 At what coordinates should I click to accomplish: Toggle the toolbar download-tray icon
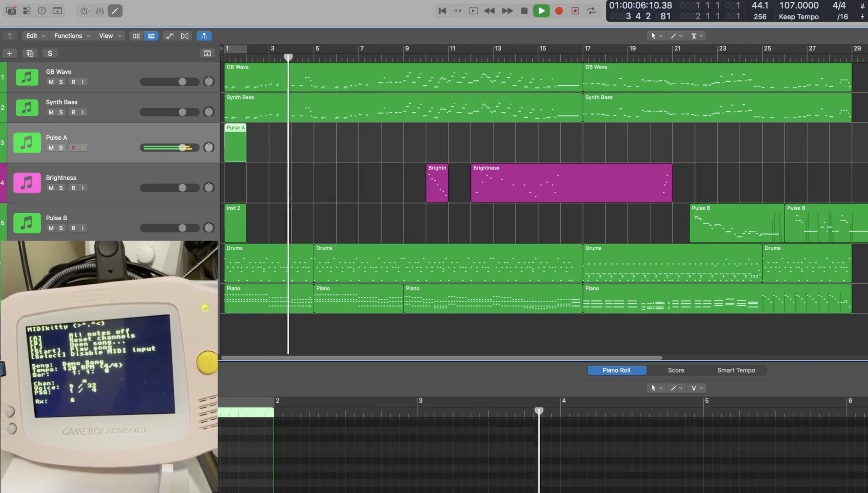tap(57, 11)
